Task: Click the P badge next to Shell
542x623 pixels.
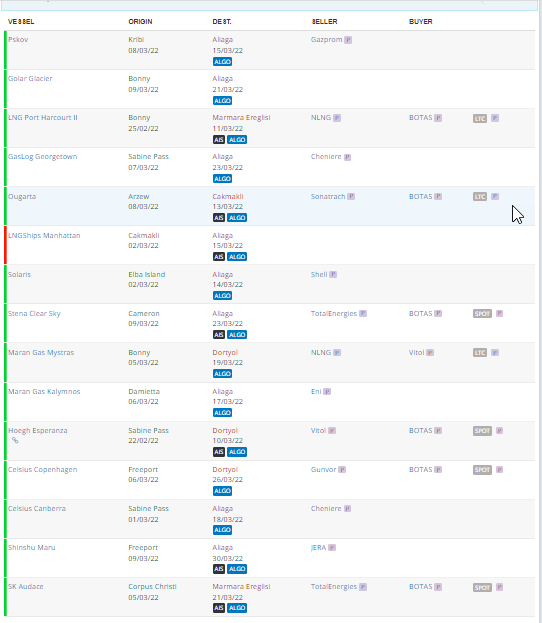Action: [333, 275]
